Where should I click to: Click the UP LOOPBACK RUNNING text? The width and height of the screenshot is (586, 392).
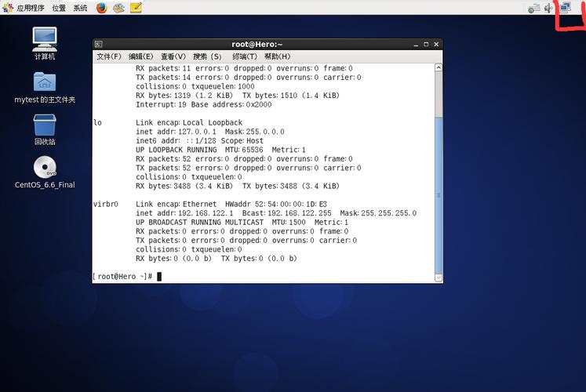click(x=176, y=150)
